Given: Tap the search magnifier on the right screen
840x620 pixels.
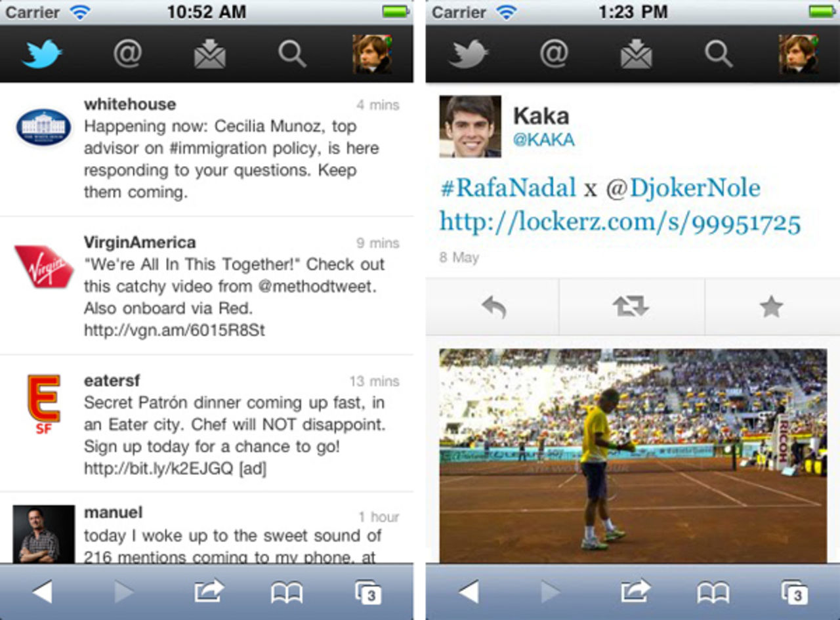Looking at the screenshot, I should tap(719, 54).
